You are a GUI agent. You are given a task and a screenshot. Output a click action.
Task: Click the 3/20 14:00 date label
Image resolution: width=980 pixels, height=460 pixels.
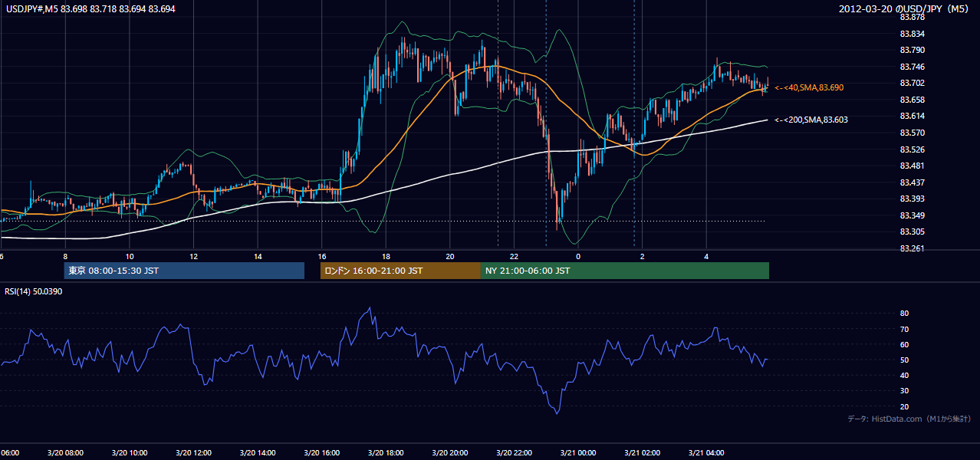click(x=258, y=452)
